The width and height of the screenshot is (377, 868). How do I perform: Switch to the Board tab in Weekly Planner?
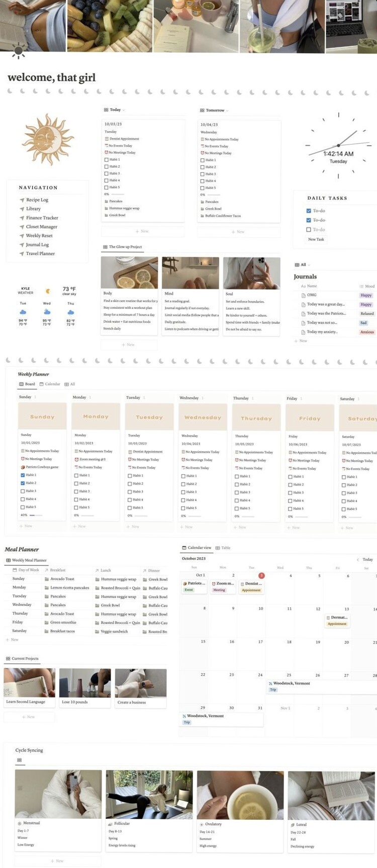(x=27, y=384)
